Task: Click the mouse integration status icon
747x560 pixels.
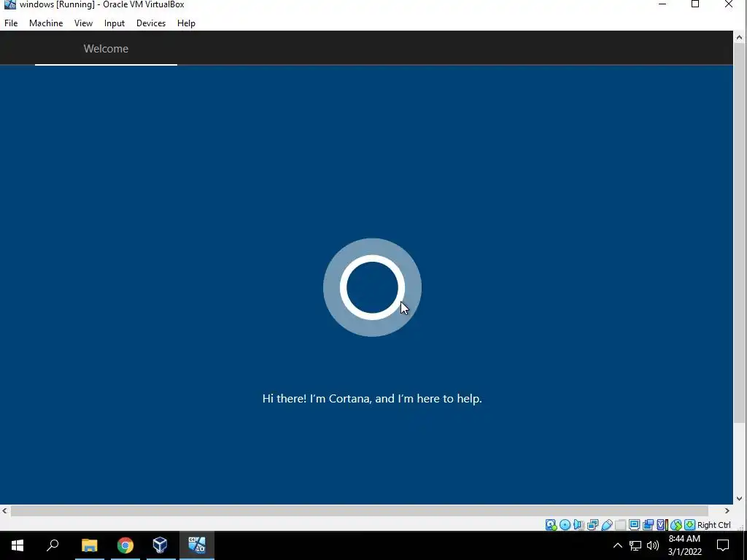Action: coord(676,525)
